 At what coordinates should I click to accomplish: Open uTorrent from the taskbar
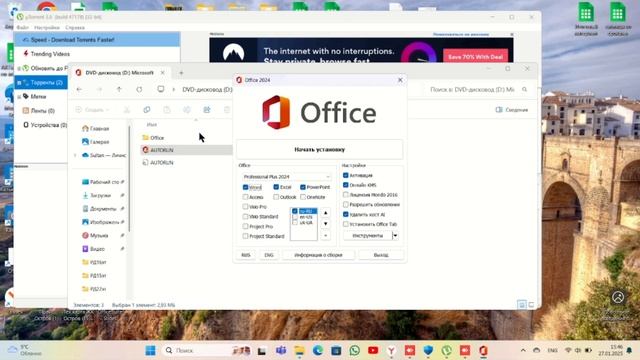pos(447,350)
